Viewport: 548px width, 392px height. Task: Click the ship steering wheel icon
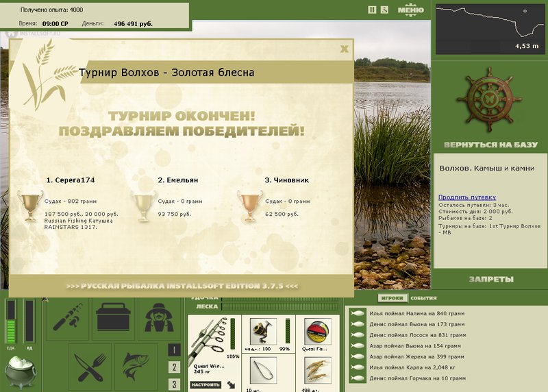coord(489,99)
